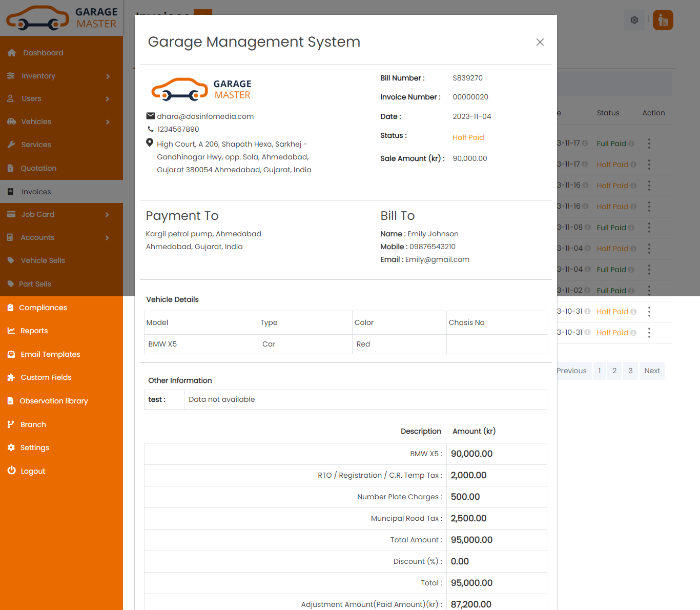Go to pagination page 2
This screenshot has height=610, width=700.
(x=614, y=371)
